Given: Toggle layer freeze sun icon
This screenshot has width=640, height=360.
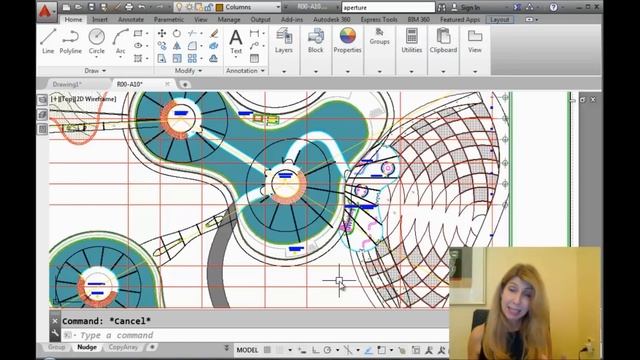Looking at the screenshot, I should click(x=189, y=7).
